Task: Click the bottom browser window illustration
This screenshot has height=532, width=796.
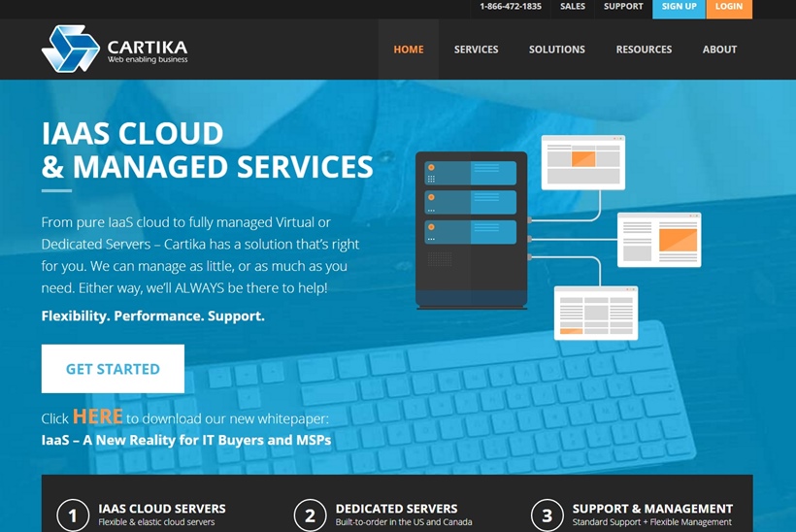Action: [x=596, y=313]
